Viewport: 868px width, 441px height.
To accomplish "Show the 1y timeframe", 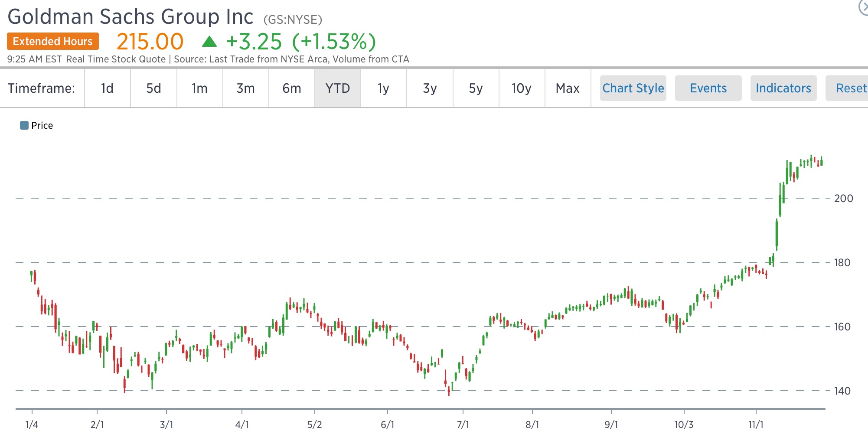I will click(384, 88).
